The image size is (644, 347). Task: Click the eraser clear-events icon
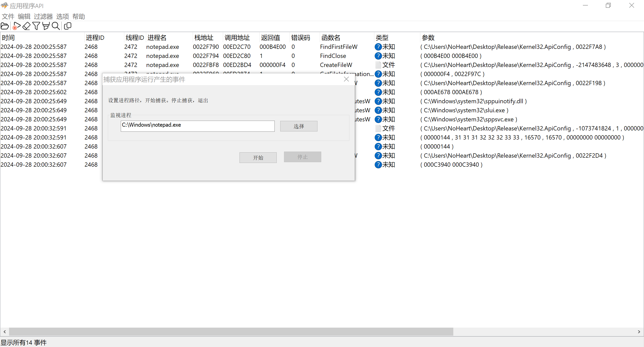point(26,26)
